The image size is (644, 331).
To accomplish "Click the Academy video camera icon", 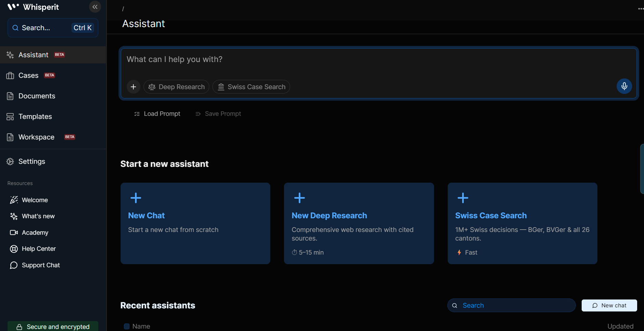I will click(x=14, y=233).
